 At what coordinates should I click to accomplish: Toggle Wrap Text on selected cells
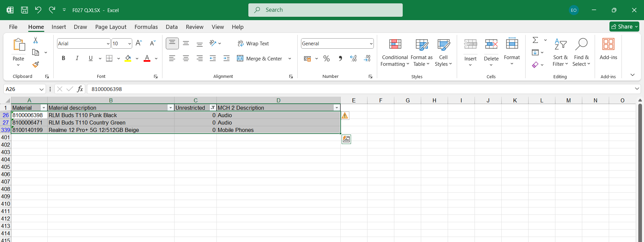click(x=253, y=44)
